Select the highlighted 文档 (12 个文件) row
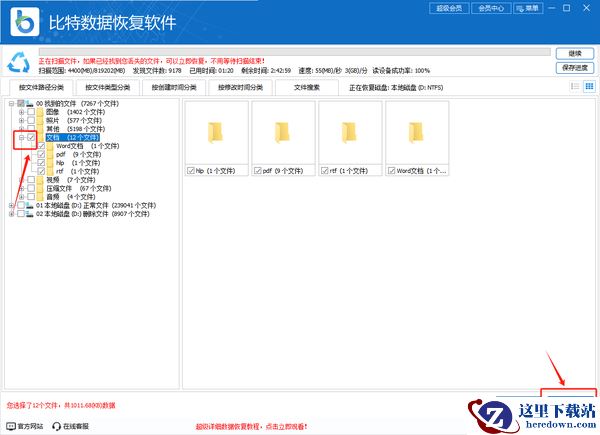This screenshot has width=600, height=435. (73, 137)
